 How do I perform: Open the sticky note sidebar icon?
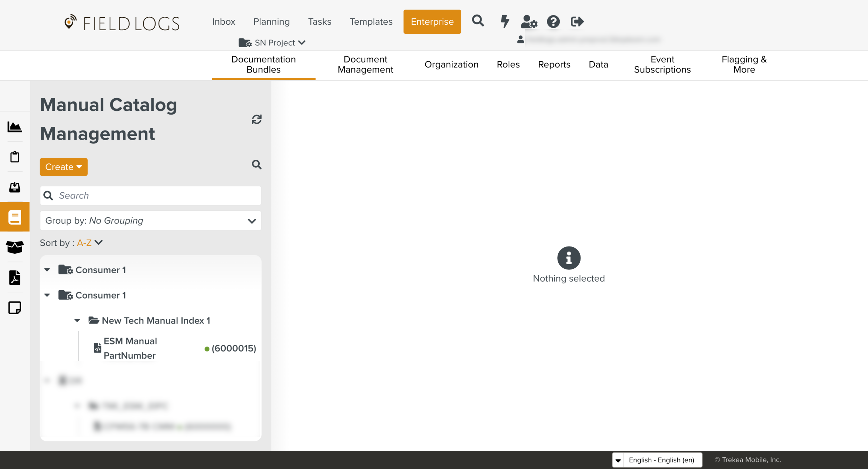tap(15, 308)
